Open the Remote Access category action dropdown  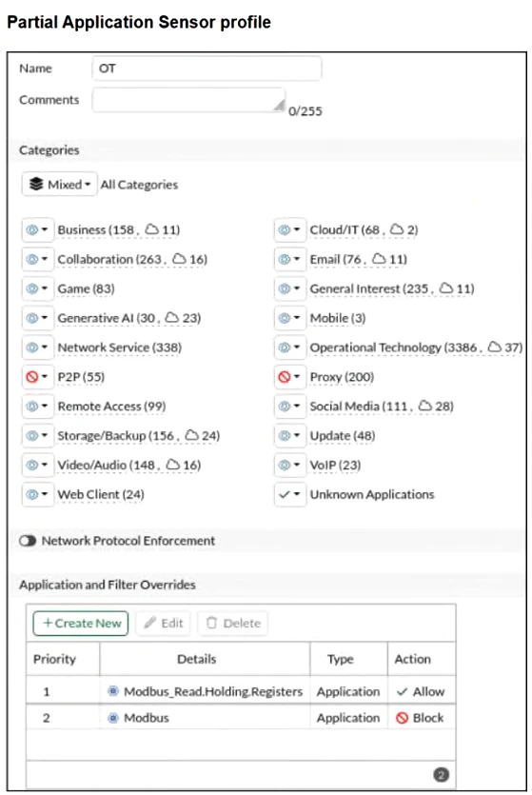(37, 407)
